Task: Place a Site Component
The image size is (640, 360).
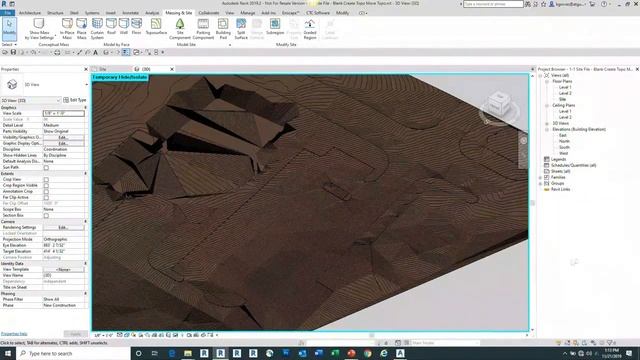Action: (180, 29)
